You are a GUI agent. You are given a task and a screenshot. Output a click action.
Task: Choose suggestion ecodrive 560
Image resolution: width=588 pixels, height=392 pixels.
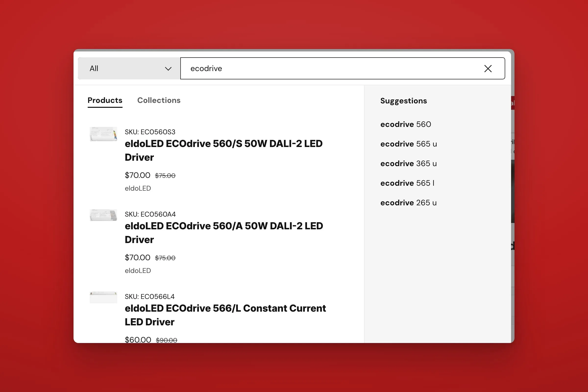point(405,124)
